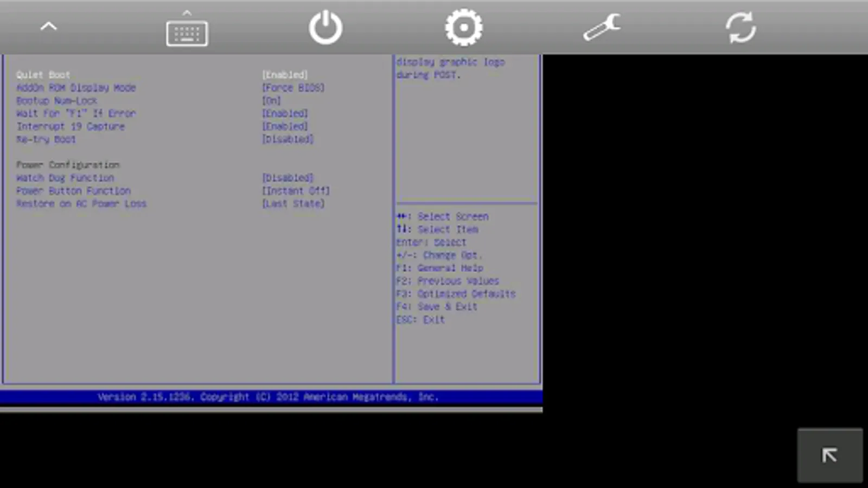Collapse the toolbar with the up chevron
The height and width of the screenshot is (488, 868).
[x=49, y=26]
